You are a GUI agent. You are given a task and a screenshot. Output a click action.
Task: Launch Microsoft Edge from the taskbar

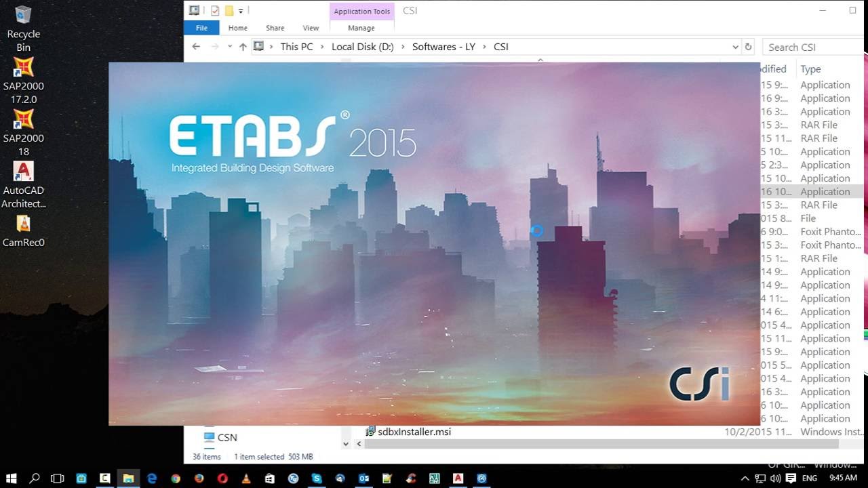[152, 478]
